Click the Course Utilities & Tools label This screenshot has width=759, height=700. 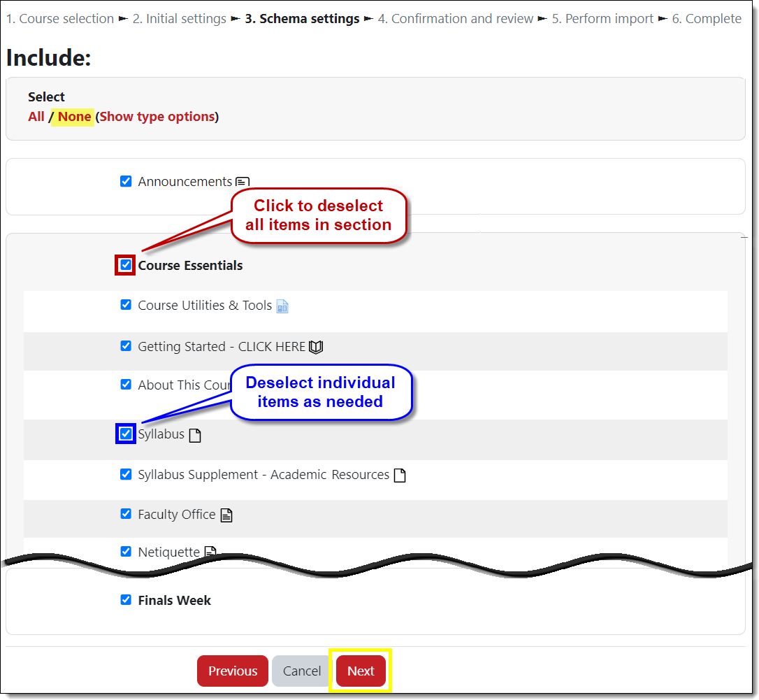coord(205,306)
